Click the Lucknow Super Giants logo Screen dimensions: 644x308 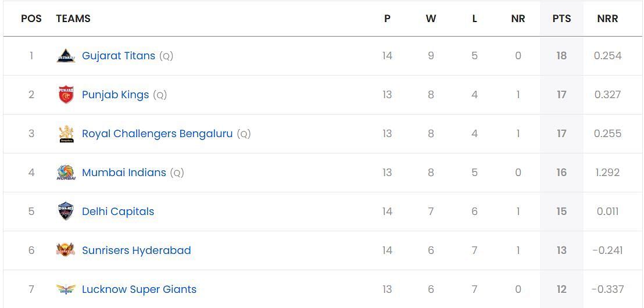point(66,289)
